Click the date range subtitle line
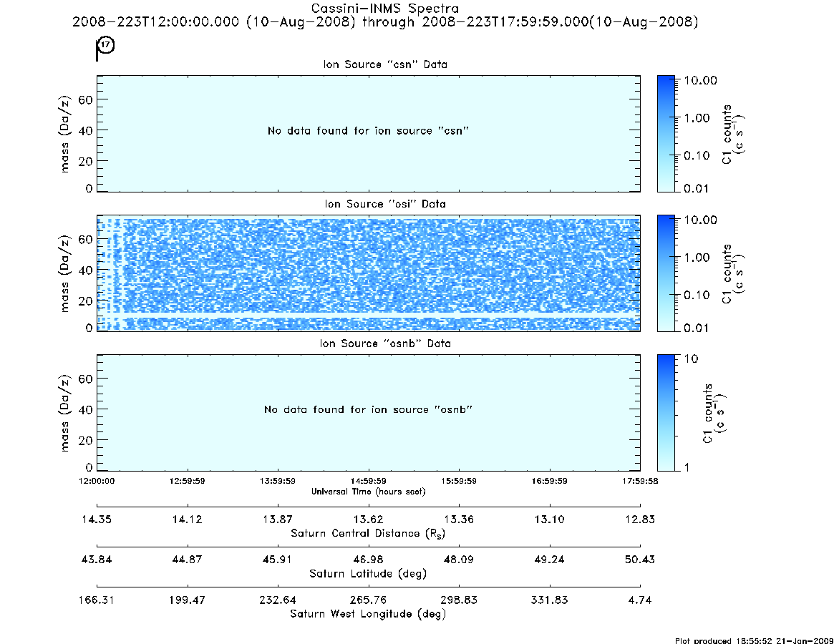 385,22
